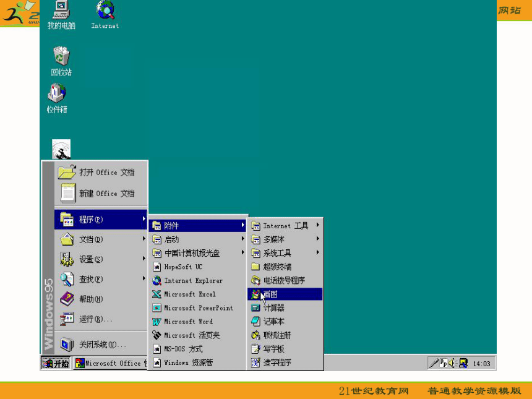Click the 运行 run icon
532x399 pixels.
pos(67,319)
